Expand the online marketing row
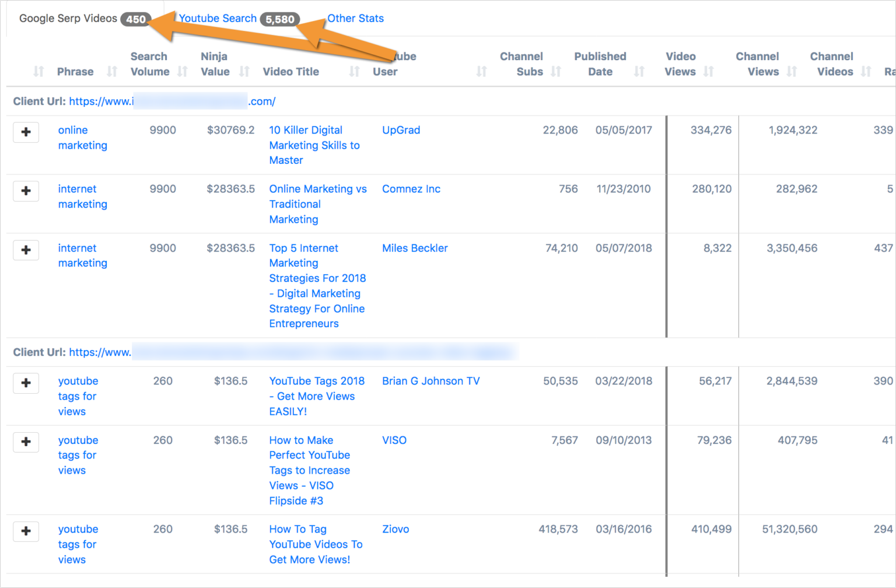Viewport: 896px width, 588px height. [26, 132]
